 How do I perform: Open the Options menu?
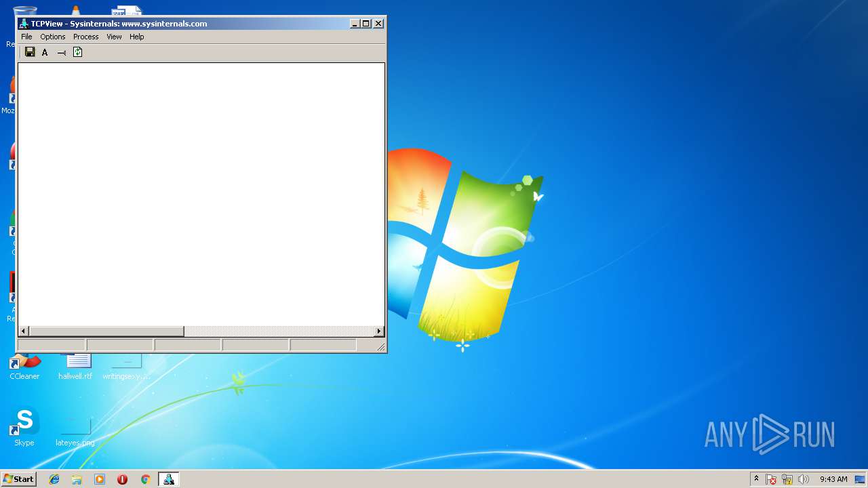(53, 37)
